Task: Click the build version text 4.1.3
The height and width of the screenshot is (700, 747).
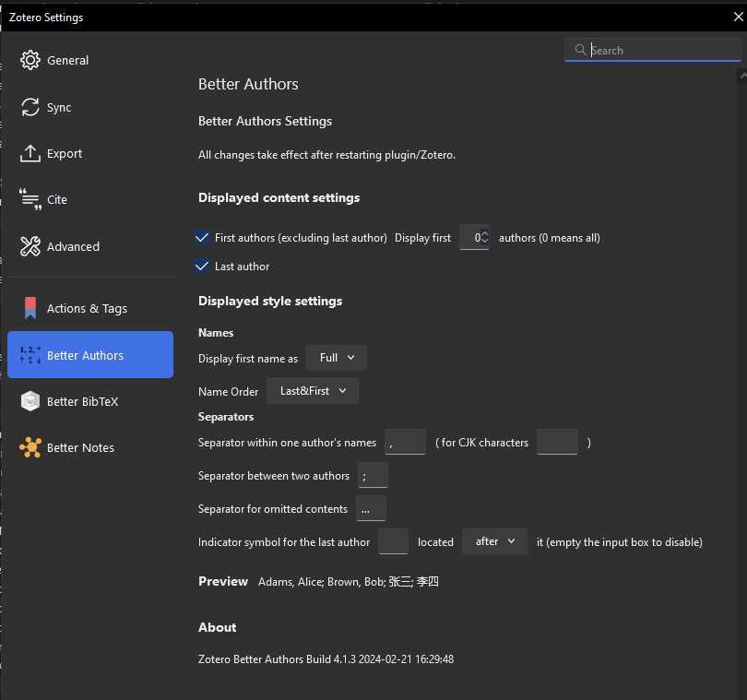Action: point(344,659)
